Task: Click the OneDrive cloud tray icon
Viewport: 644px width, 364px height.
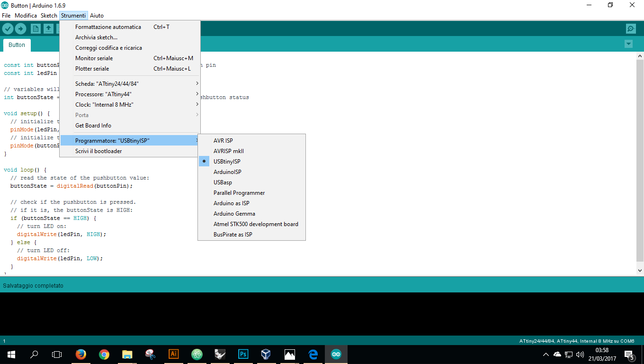Action: [557, 354]
